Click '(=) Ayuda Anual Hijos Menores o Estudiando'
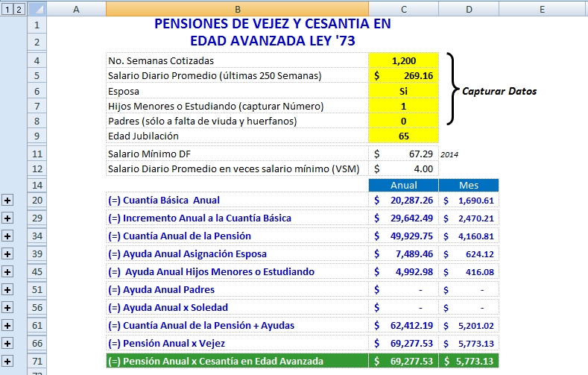Screen dimensions: 588x375 [x=211, y=272]
